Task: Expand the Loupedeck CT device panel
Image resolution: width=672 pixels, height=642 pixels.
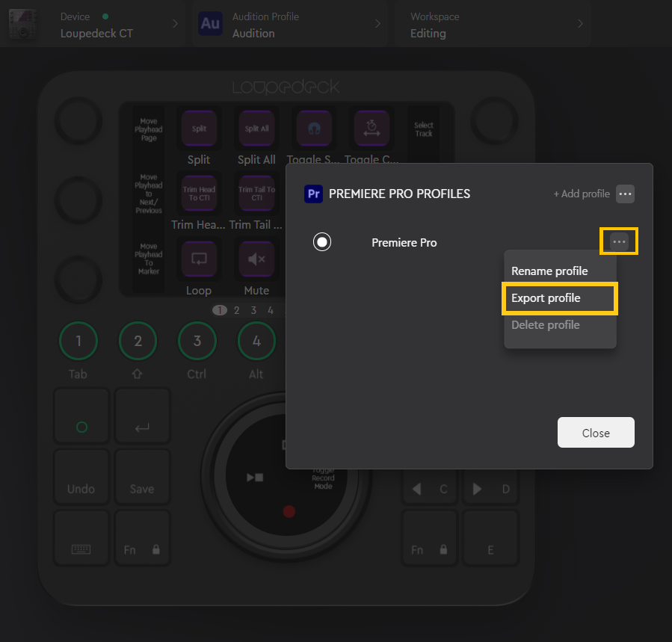Action: click(93, 24)
